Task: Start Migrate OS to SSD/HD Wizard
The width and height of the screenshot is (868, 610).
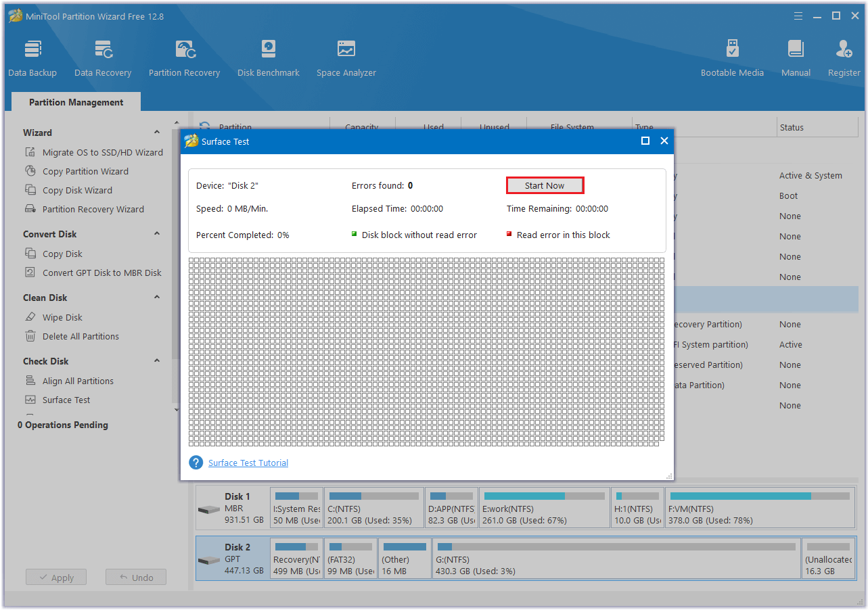Action: pos(93,152)
